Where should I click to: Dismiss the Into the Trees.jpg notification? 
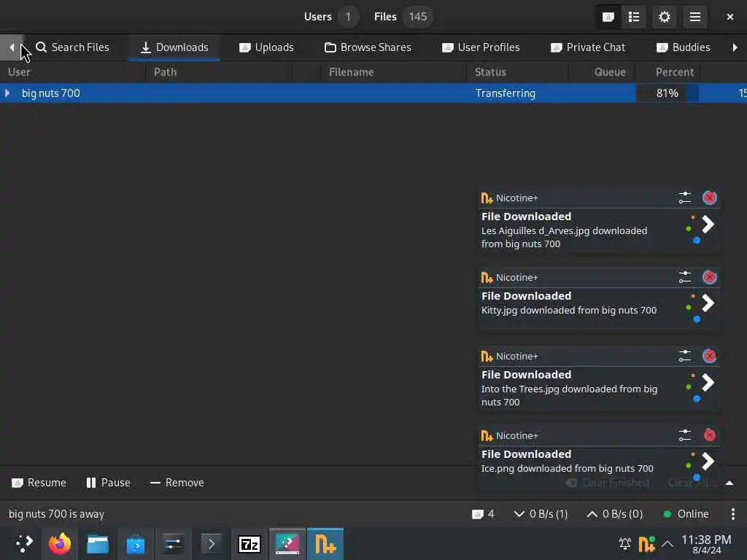click(709, 356)
